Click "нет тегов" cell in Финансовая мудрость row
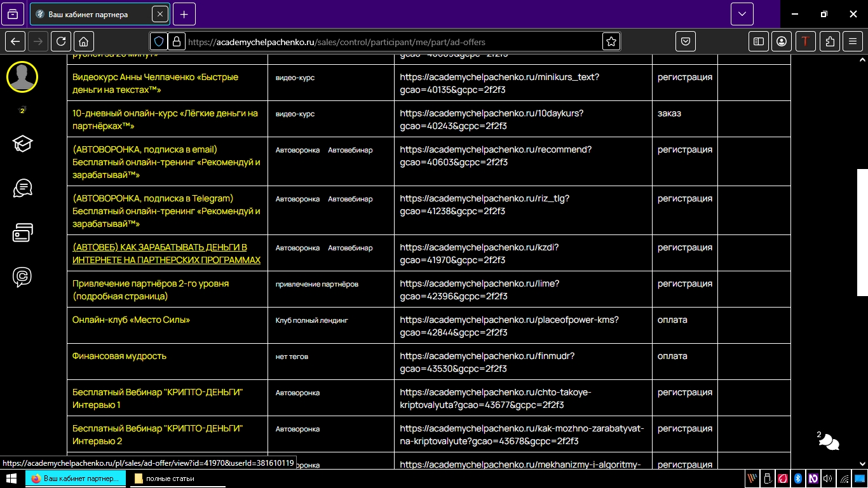 292,356
